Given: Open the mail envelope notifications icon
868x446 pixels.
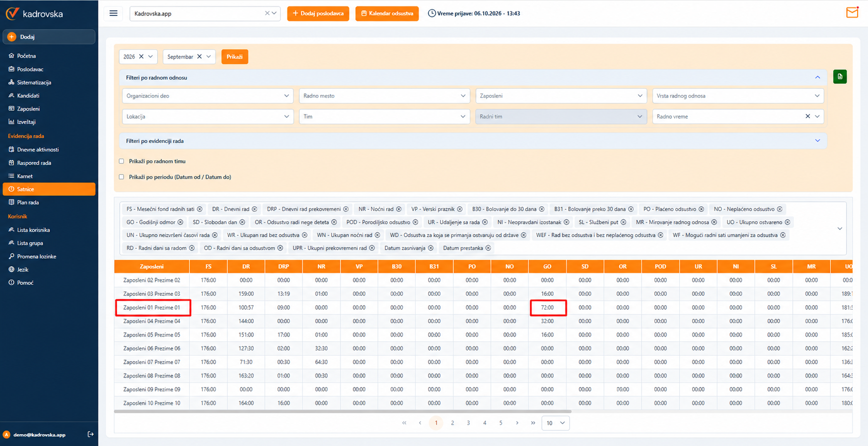Looking at the screenshot, I should pyautogui.click(x=852, y=12).
